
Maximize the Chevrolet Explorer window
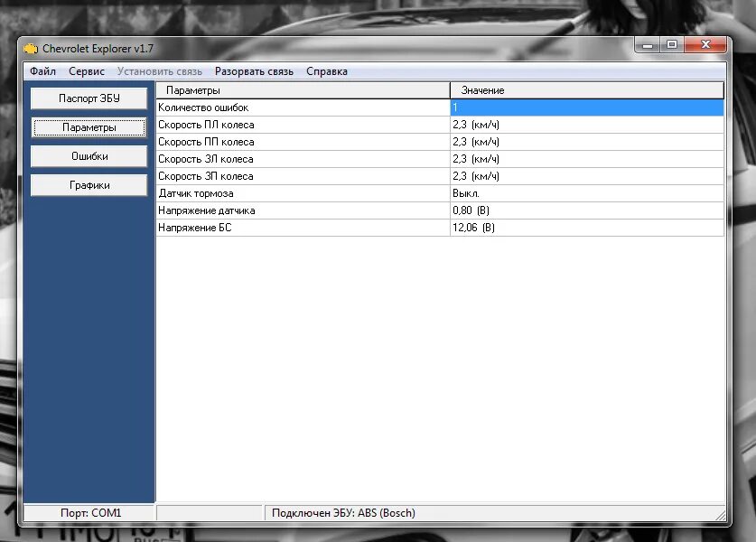click(672, 45)
